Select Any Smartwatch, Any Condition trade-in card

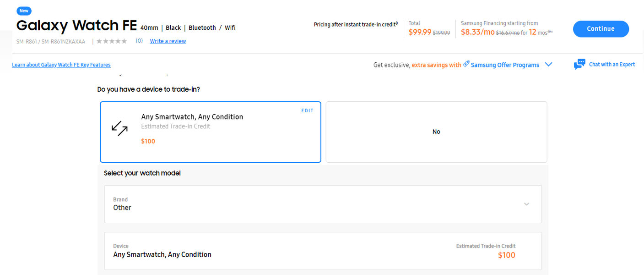click(210, 132)
